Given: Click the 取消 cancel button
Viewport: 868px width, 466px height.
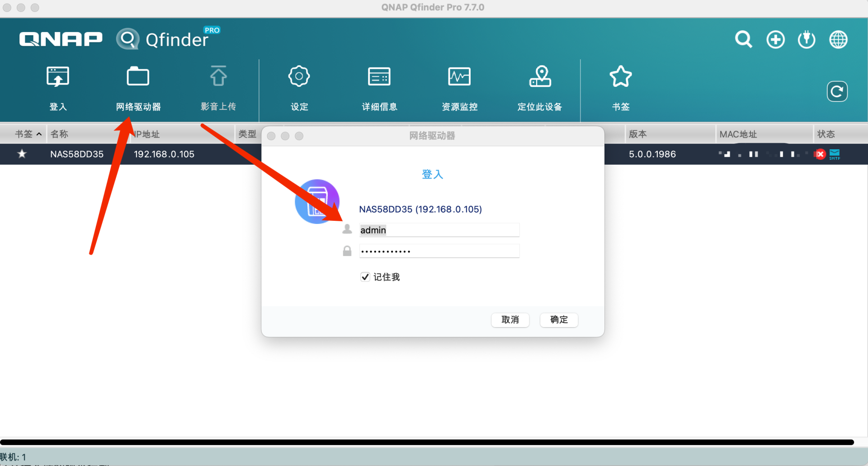Looking at the screenshot, I should pyautogui.click(x=510, y=320).
